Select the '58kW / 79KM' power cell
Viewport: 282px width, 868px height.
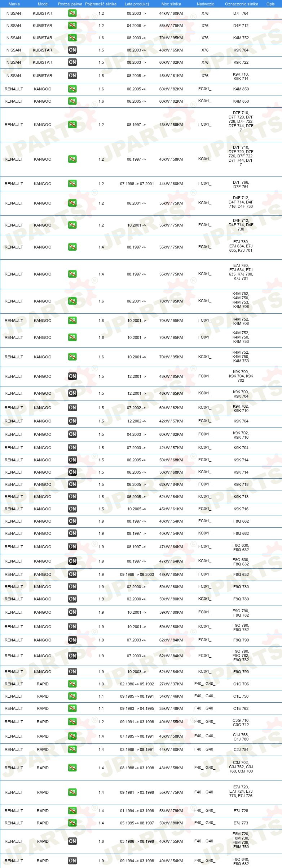[x=171, y=811]
